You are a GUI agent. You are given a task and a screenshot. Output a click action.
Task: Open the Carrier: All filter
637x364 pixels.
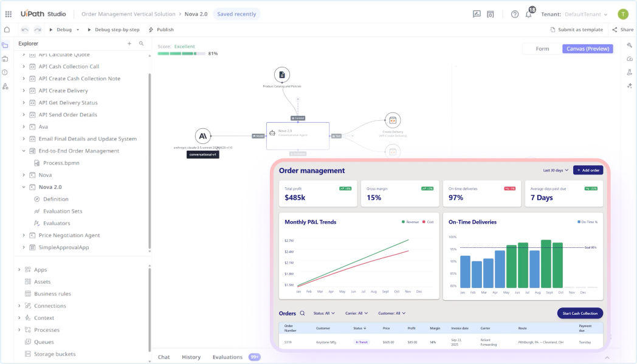pos(356,313)
